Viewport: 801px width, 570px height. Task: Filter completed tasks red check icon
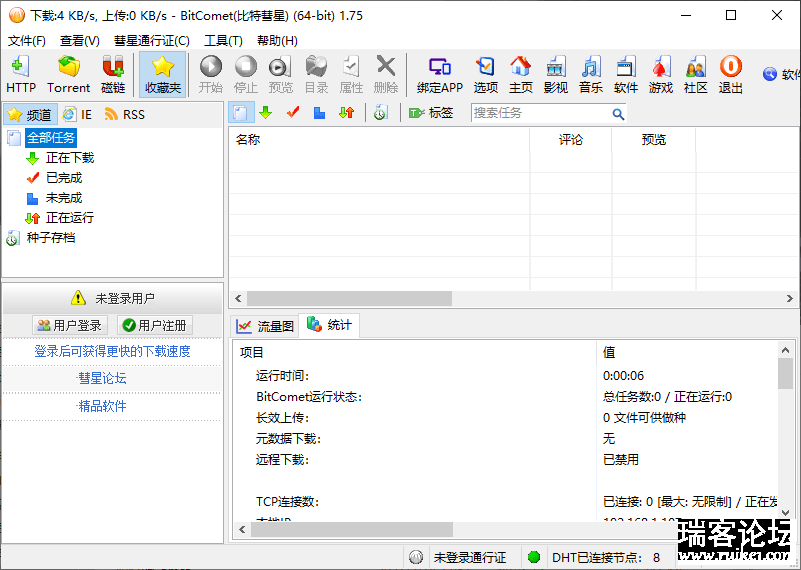293,113
